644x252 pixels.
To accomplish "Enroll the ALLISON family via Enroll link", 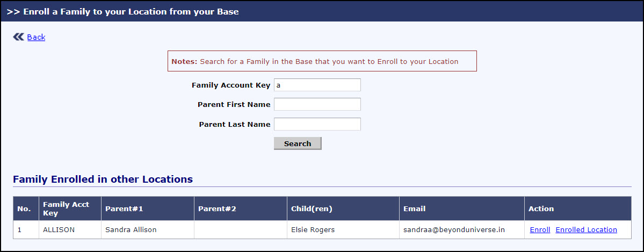I will [540, 229].
